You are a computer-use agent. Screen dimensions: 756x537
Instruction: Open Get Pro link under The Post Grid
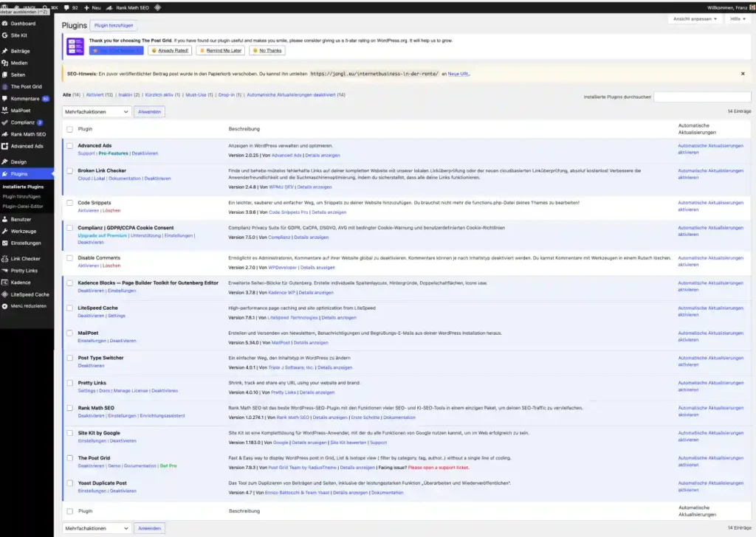click(x=168, y=466)
